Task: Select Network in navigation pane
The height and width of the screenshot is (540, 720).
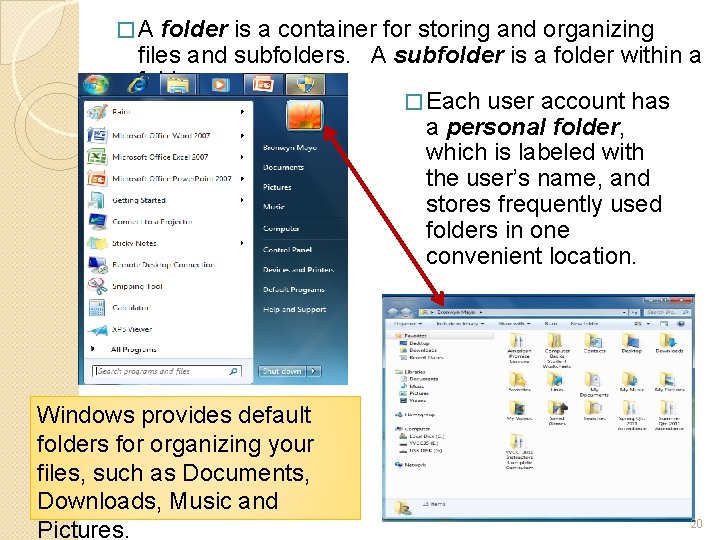Action: click(411, 465)
